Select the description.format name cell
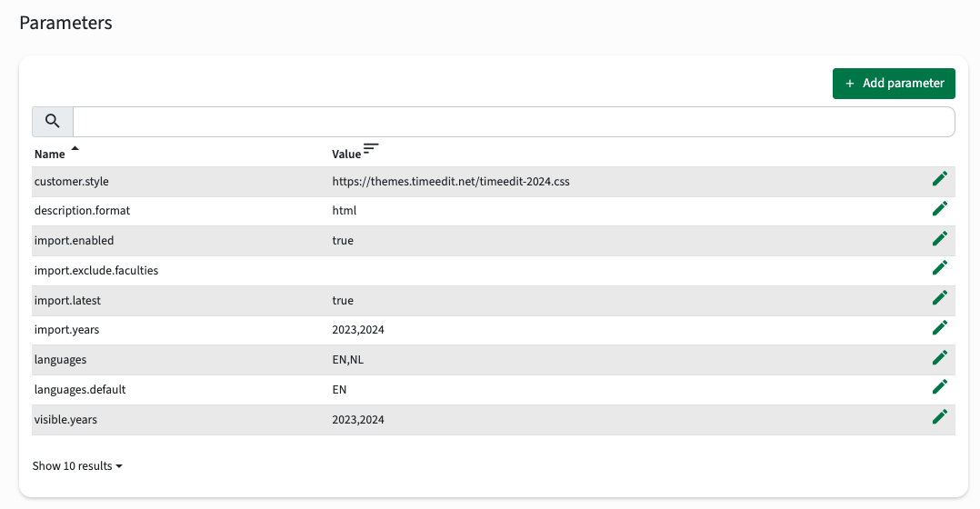The image size is (980, 509). click(82, 211)
